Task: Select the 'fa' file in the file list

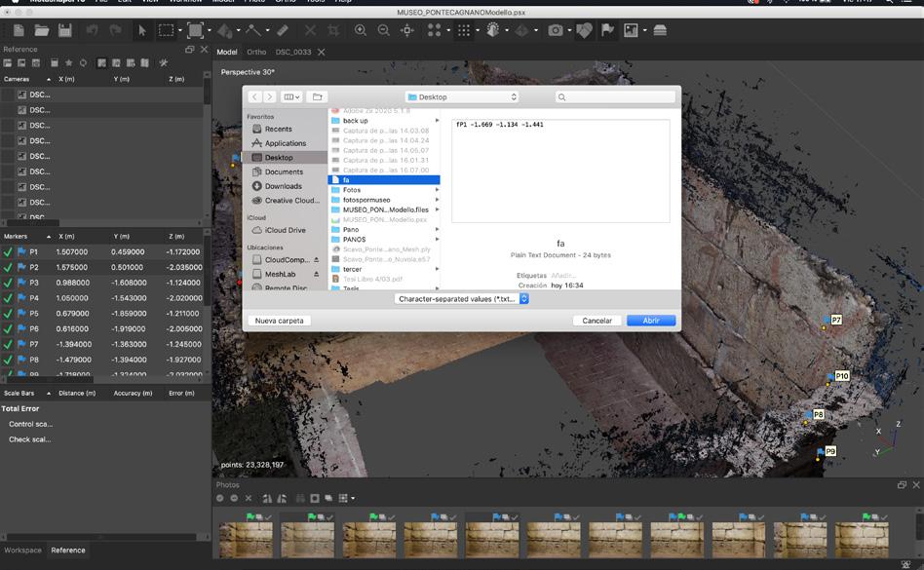Action: click(x=384, y=180)
